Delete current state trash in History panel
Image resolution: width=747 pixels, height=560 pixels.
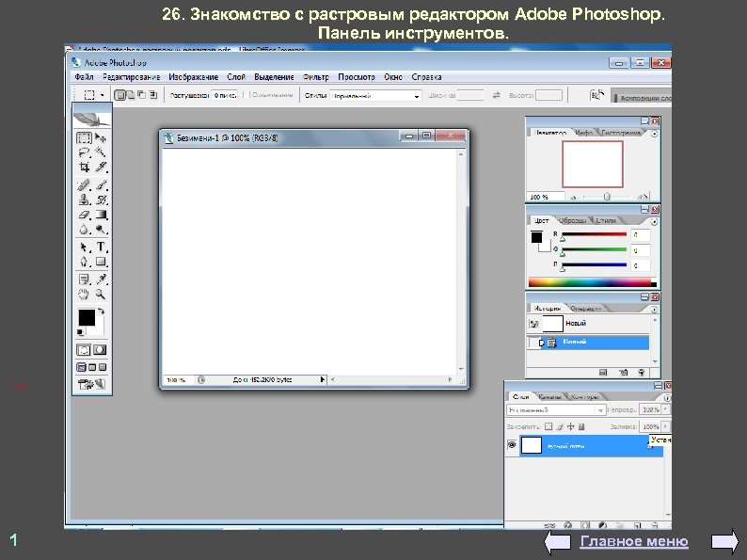[642, 373]
